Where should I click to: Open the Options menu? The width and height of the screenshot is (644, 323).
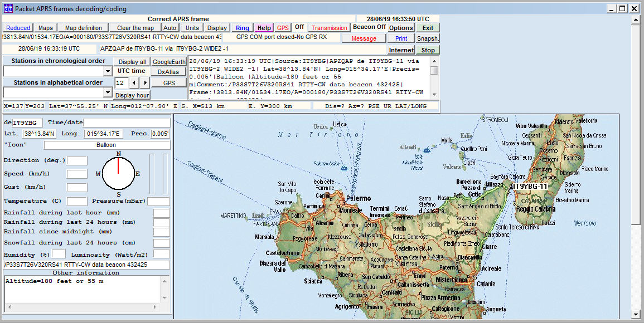pos(401,28)
